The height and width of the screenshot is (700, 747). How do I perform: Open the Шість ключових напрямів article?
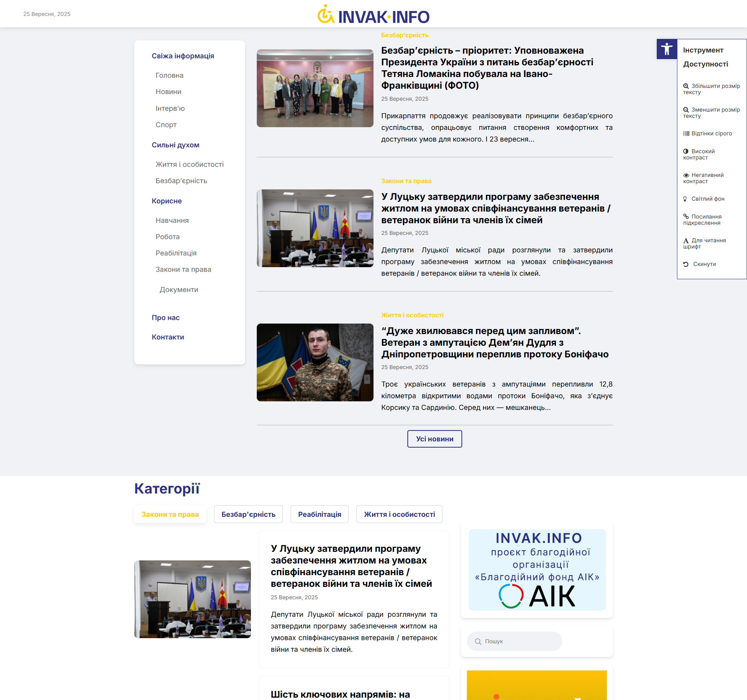[340, 695]
